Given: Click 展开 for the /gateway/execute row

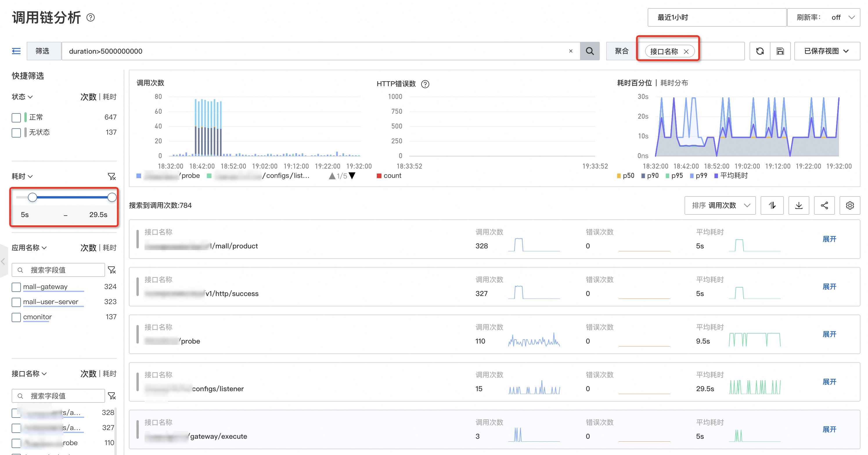Looking at the screenshot, I should point(829,429).
